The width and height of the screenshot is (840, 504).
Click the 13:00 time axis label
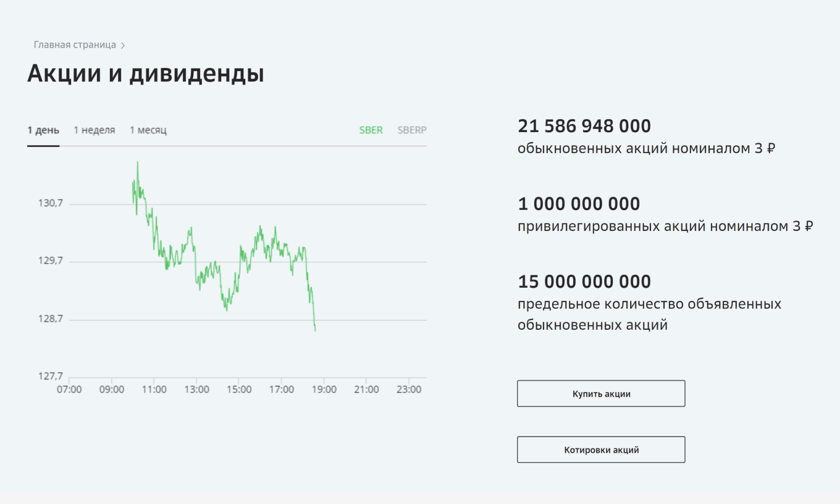tap(196, 390)
